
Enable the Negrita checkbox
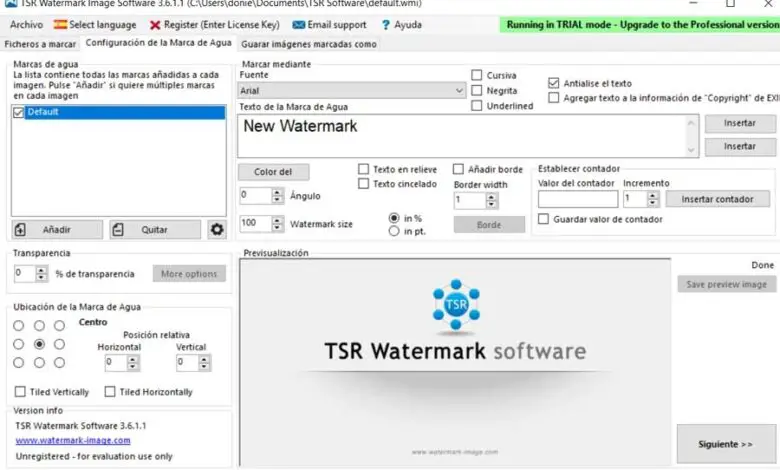click(x=477, y=91)
